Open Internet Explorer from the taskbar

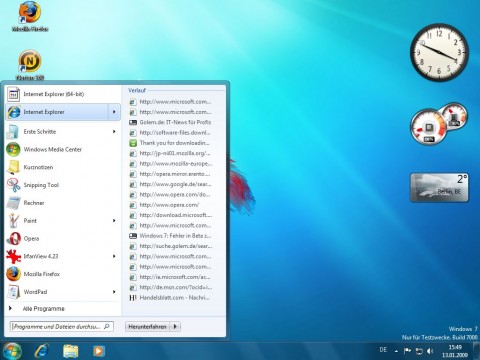(41, 351)
